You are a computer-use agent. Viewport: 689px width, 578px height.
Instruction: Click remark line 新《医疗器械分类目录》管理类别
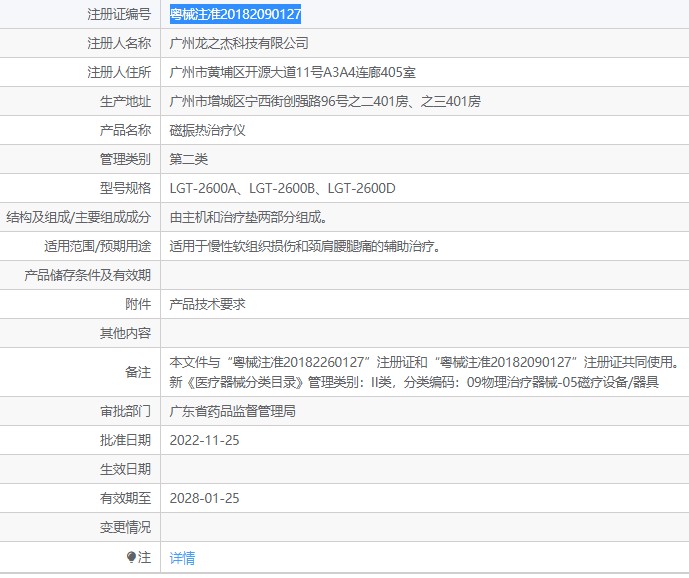coord(414,382)
